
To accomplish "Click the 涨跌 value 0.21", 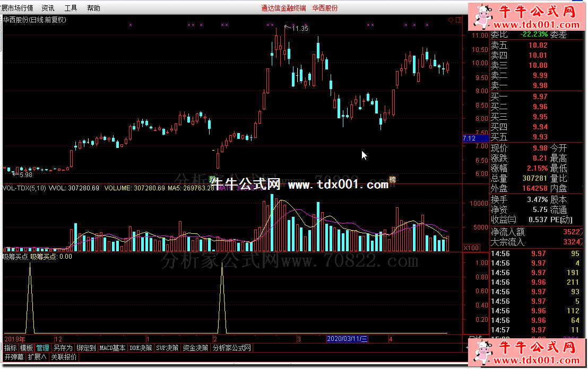I will coord(540,158).
